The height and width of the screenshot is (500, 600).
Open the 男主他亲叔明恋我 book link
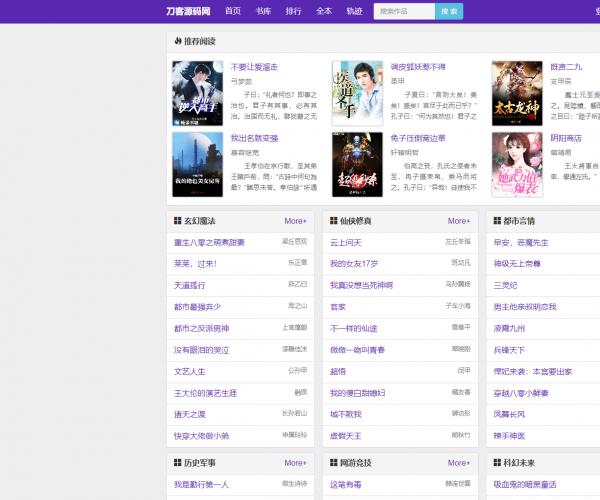[x=525, y=306]
